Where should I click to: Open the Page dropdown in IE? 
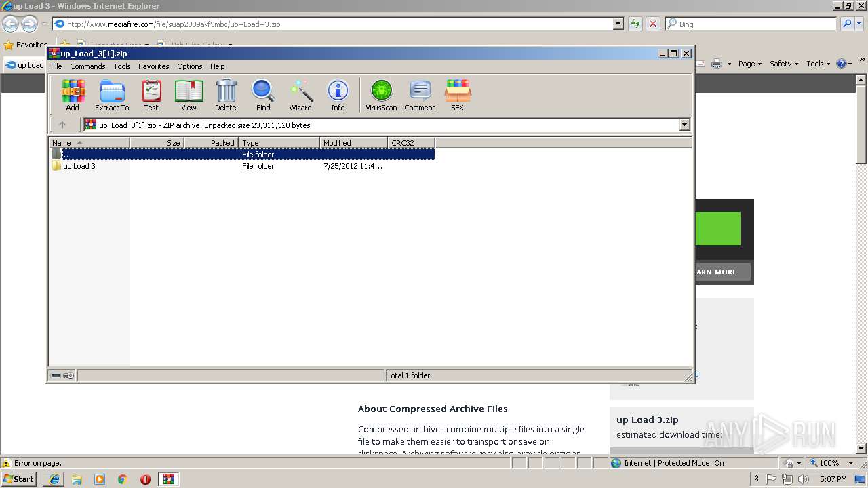click(750, 64)
